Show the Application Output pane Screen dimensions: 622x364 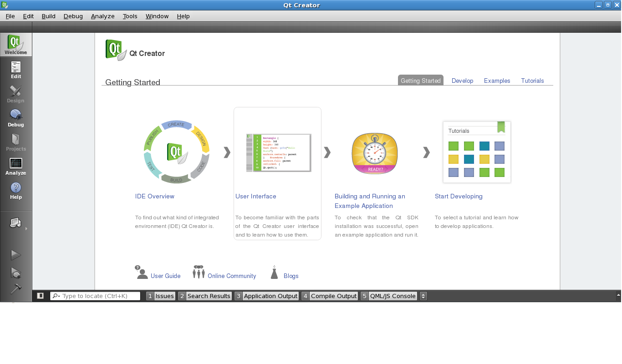click(x=267, y=296)
